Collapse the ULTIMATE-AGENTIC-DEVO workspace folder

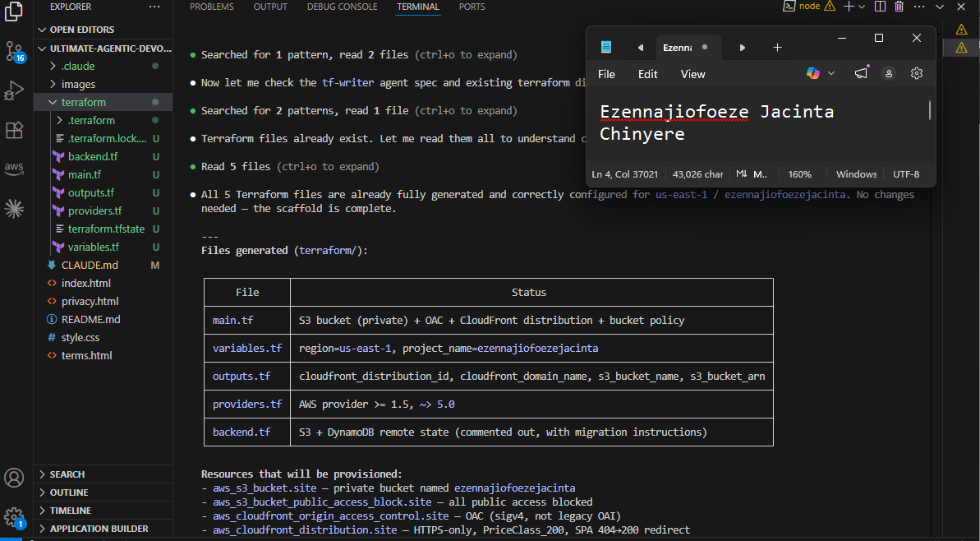[43, 49]
